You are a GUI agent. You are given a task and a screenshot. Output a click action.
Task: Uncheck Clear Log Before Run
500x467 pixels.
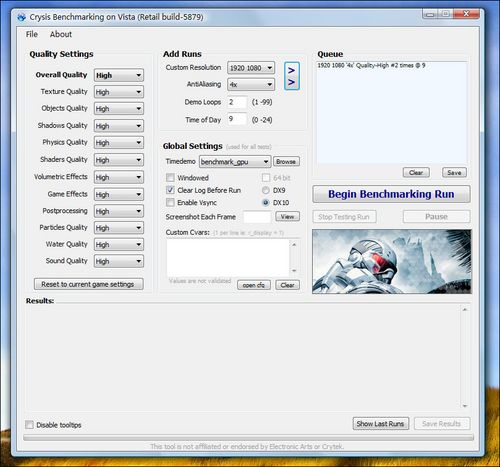click(x=170, y=190)
